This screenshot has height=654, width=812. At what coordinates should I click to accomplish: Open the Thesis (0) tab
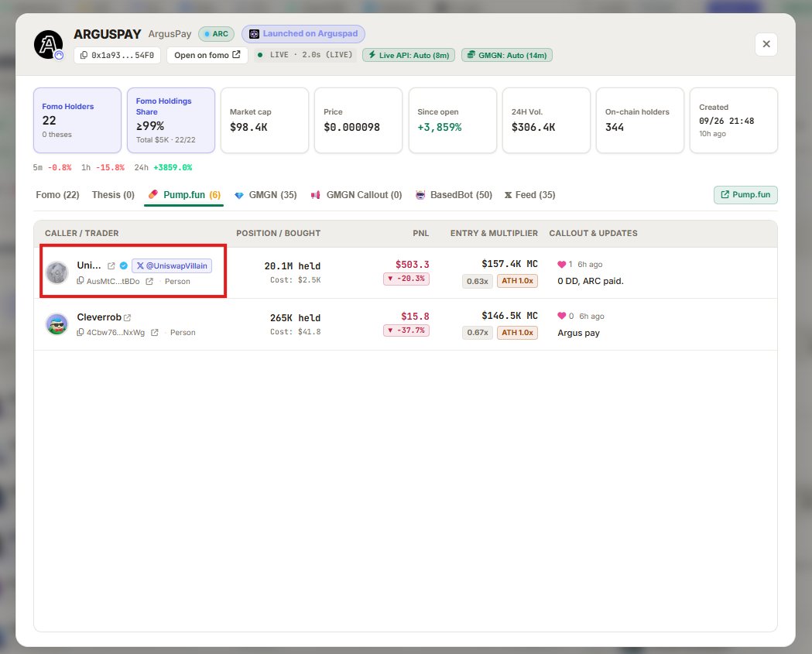113,195
